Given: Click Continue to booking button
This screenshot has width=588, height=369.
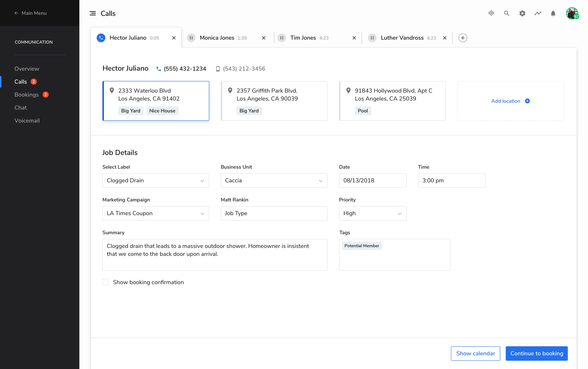Looking at the screenshot, I should (x=536, y=353).
